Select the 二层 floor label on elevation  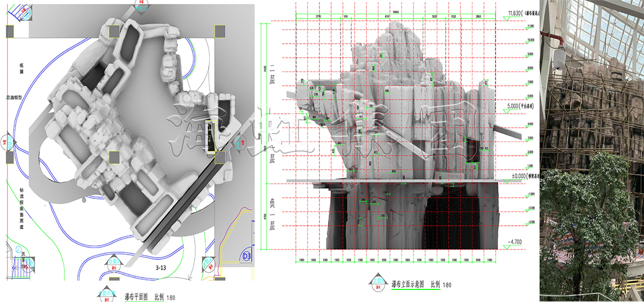(x=272, y=74)
